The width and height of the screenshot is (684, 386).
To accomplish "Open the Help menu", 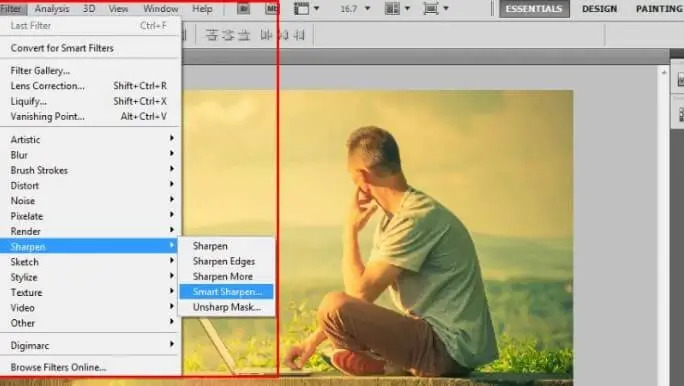I will [x=202, y=8].
